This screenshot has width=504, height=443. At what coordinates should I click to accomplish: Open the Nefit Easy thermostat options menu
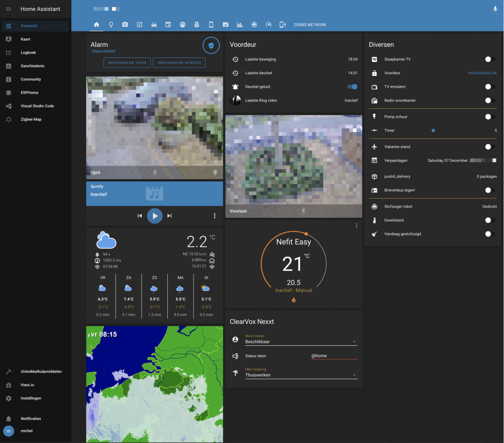(x=356, y=226)
